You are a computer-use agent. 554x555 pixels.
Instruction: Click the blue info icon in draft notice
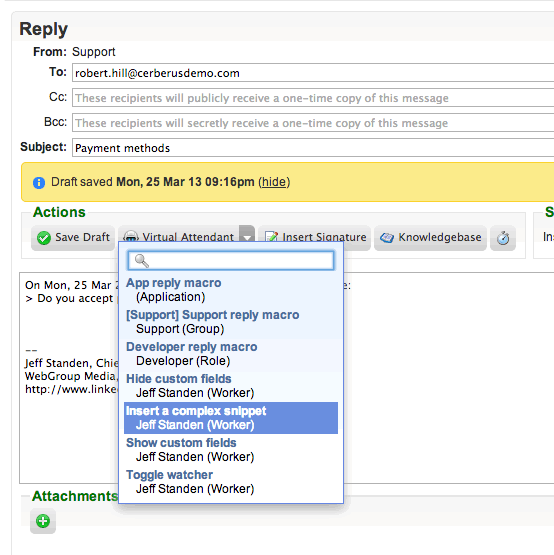point(39,183)
